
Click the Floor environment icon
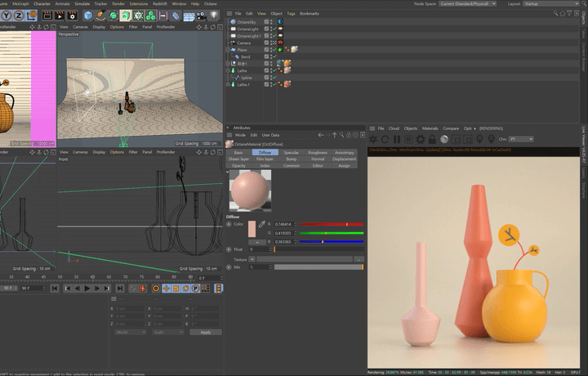tap(189, 16)
